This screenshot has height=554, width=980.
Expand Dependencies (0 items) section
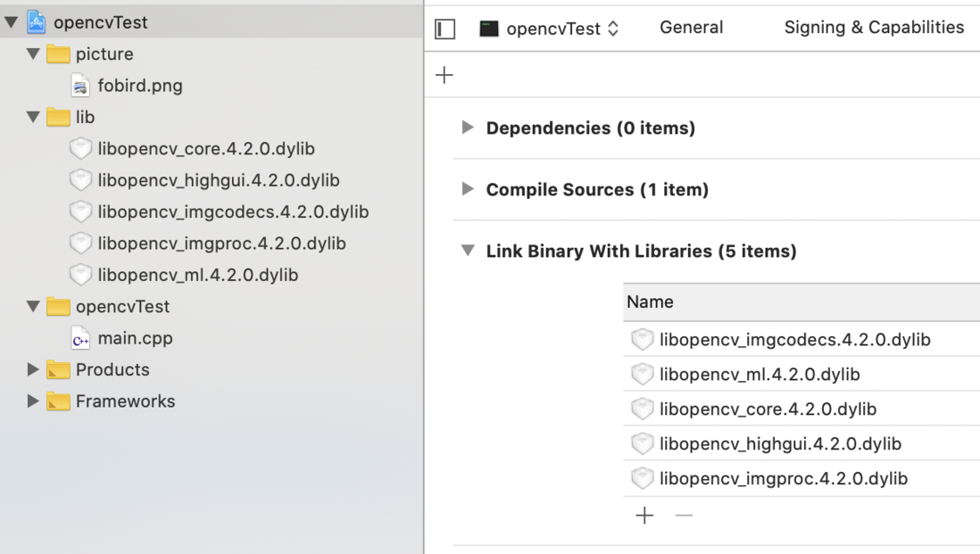coord(468,128)
